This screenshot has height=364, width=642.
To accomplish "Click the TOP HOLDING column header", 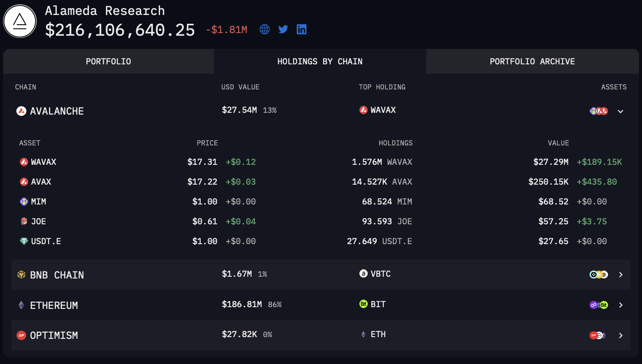I will 382,87.
